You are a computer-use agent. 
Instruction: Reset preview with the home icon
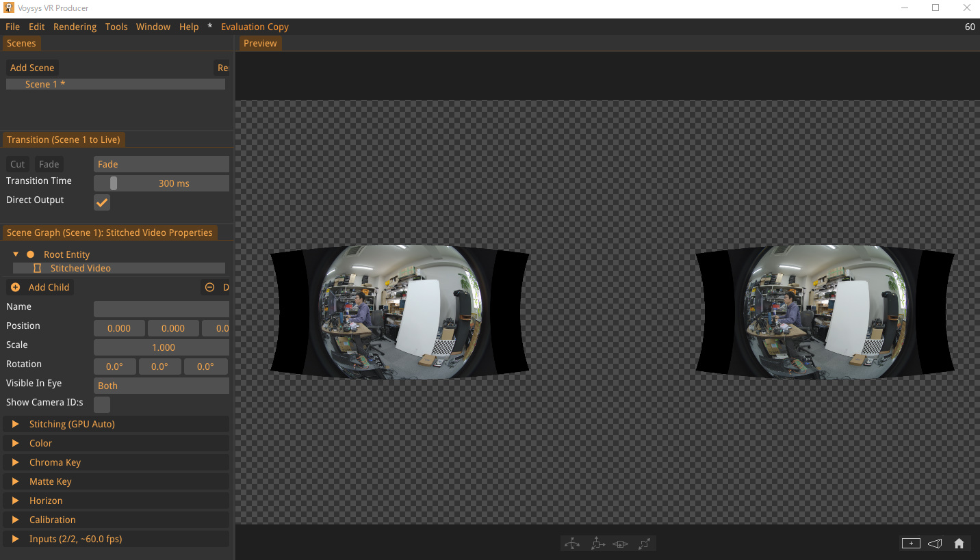(959, 544)
